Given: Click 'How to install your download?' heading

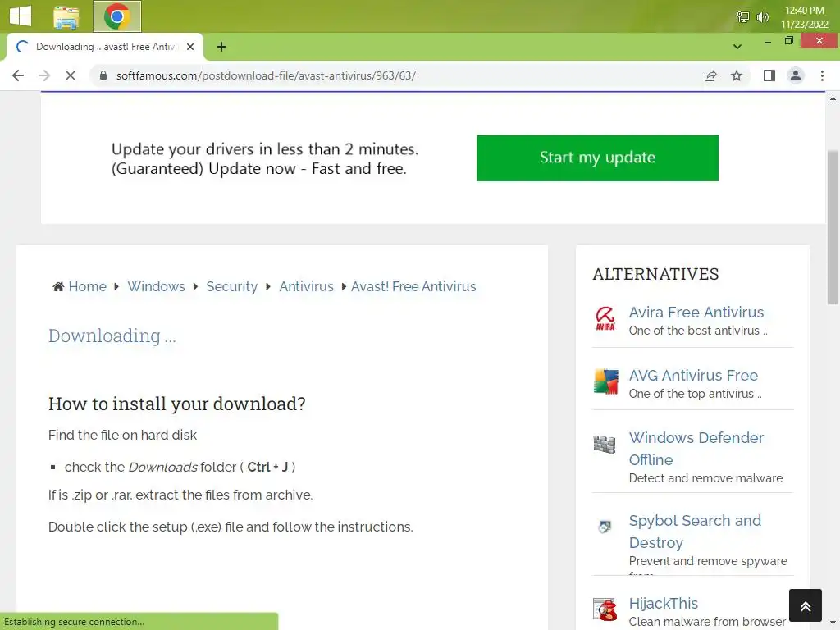Looking at the screenshot, I should tap(177, 404).
